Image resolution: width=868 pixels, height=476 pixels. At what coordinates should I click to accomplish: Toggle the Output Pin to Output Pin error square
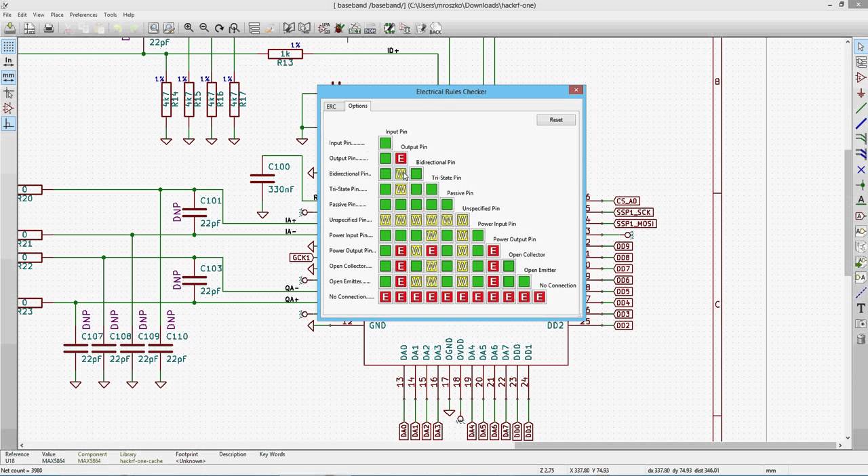(x=401, y=158)
